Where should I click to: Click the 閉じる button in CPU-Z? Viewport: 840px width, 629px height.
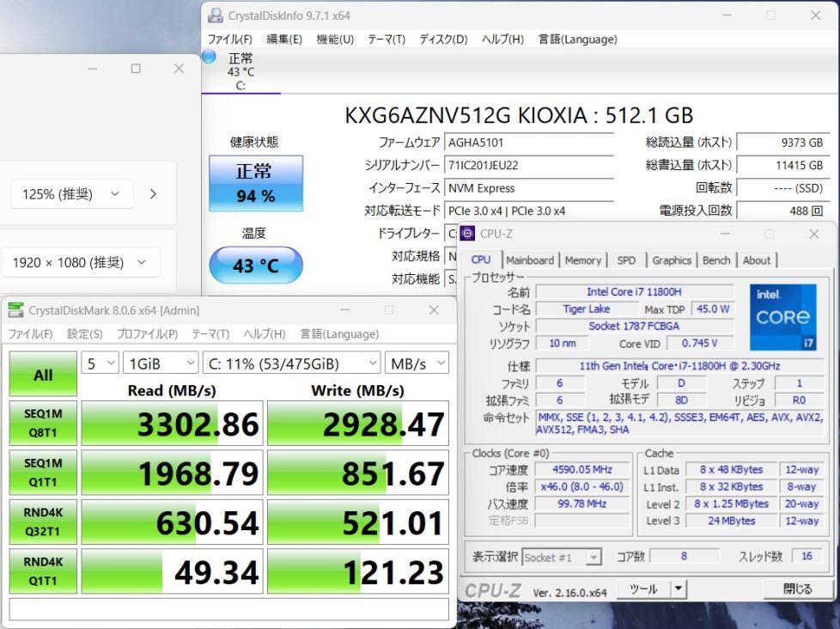tap(799, 589)
